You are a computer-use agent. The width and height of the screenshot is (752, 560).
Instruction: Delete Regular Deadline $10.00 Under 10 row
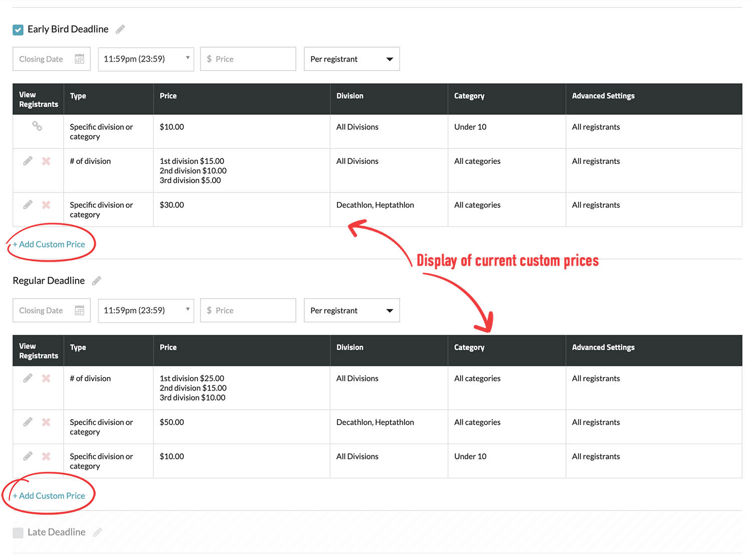[x=46, y=456]
